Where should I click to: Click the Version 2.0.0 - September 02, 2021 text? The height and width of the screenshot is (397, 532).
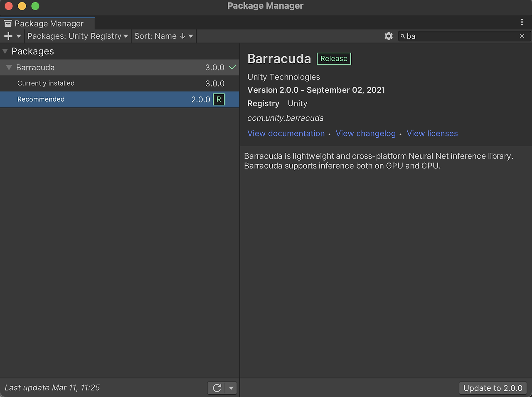pyautogui.click(x=316, y=90)
